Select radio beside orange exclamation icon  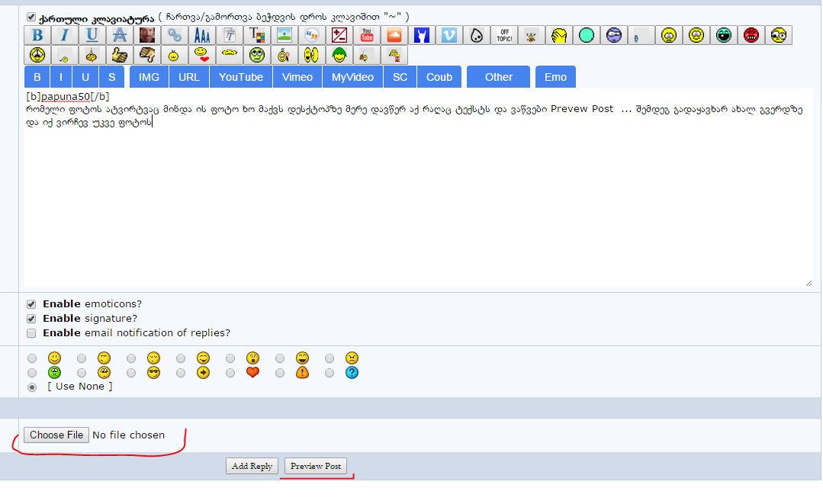(280, 373)
